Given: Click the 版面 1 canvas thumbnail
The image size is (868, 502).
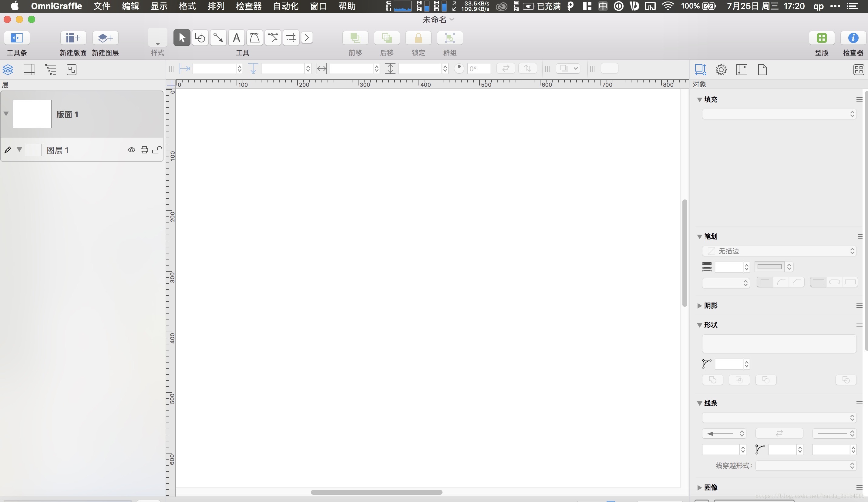Looking at the screenshot, I should pos(32,114).
